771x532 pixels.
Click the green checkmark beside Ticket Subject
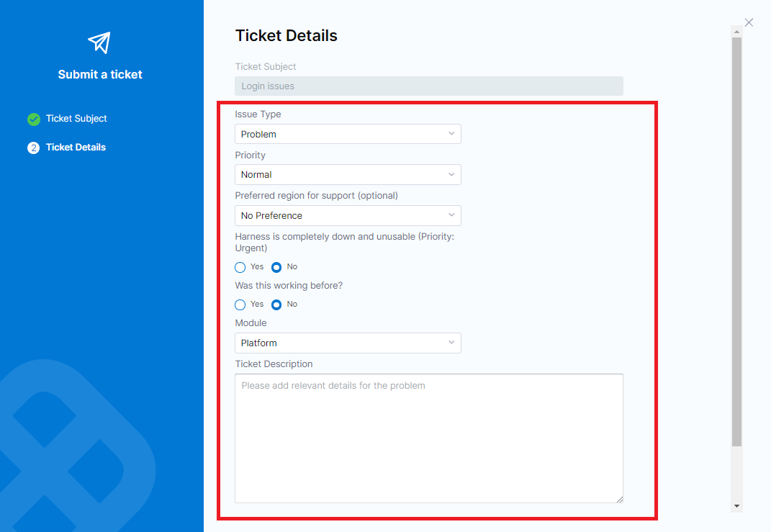click(x=33, y=119)
